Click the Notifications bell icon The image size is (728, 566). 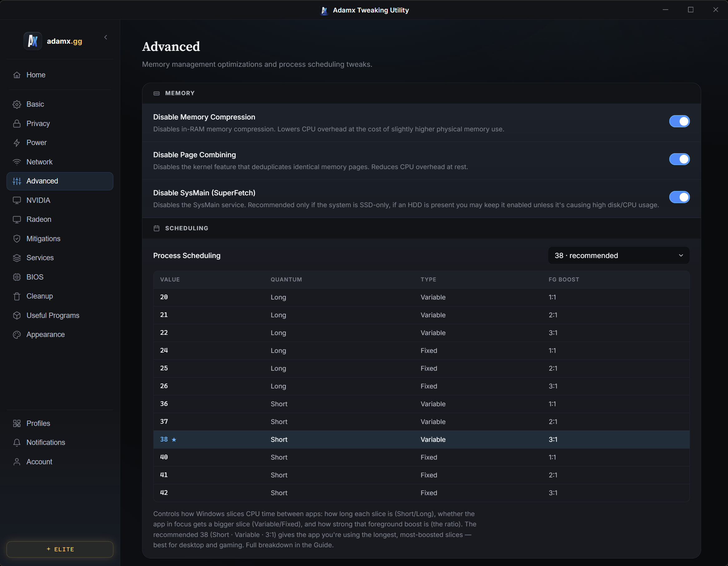tap(17, 442)
